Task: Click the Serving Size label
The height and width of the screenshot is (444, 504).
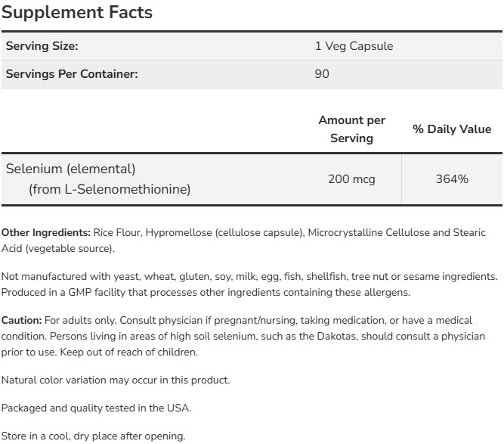Action: click(x=42, y=46)
